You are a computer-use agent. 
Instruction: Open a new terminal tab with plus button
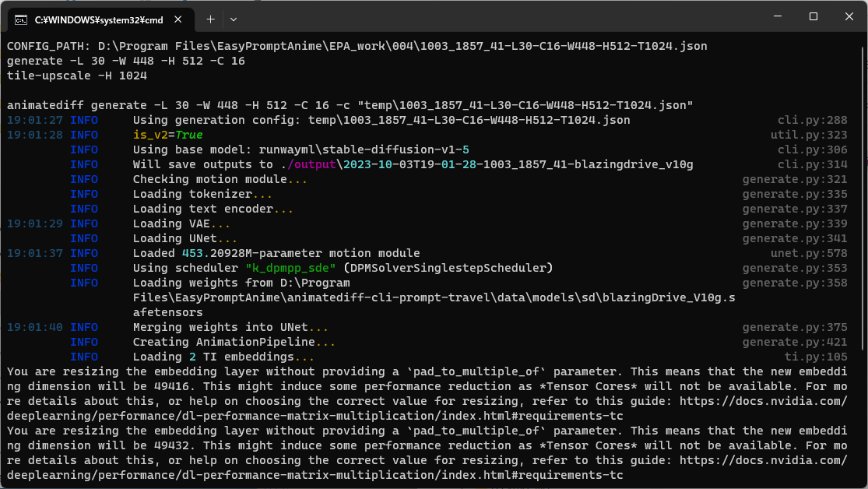pos(210,19)
